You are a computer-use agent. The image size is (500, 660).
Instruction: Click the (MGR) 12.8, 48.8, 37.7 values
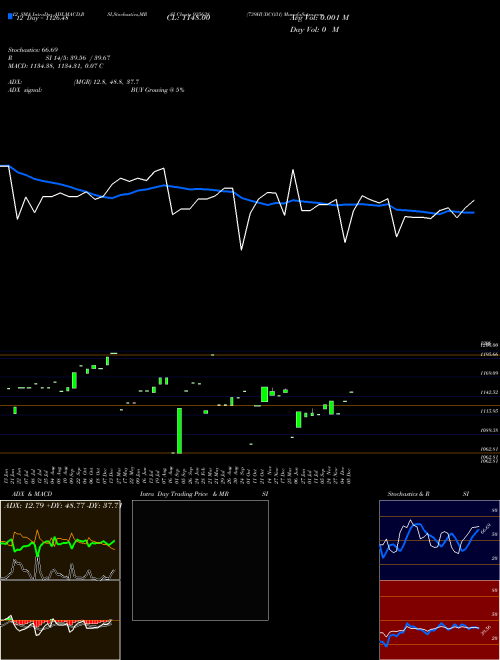click(106, 82)
